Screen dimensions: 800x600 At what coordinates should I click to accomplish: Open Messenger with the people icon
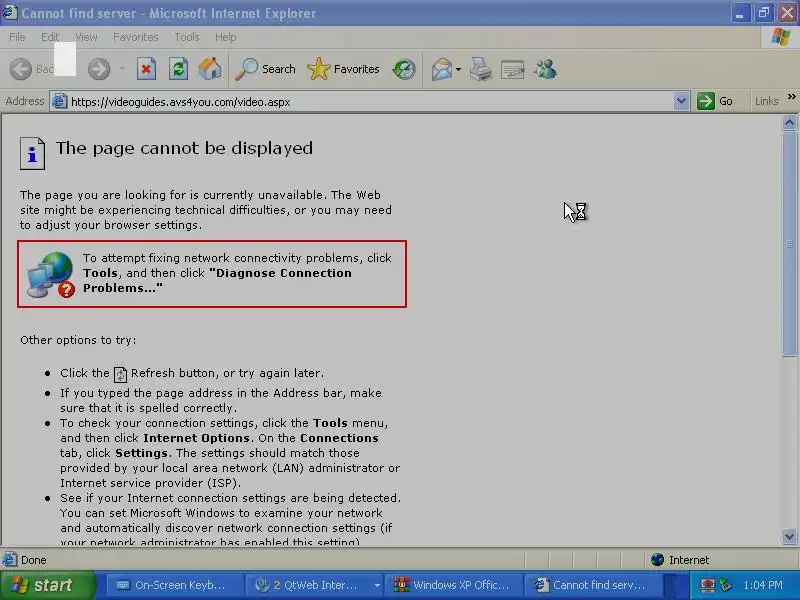545,69
